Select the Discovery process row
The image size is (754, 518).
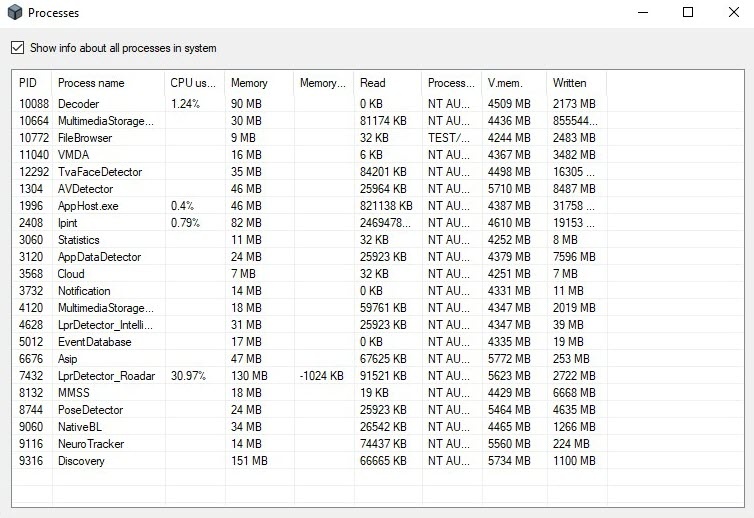point(81,461)
